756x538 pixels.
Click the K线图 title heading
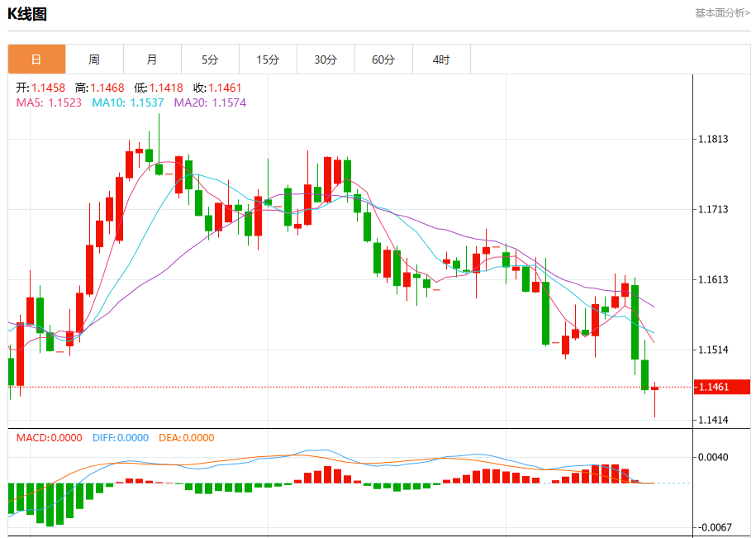pyautogui.click(x=27, y=14)
